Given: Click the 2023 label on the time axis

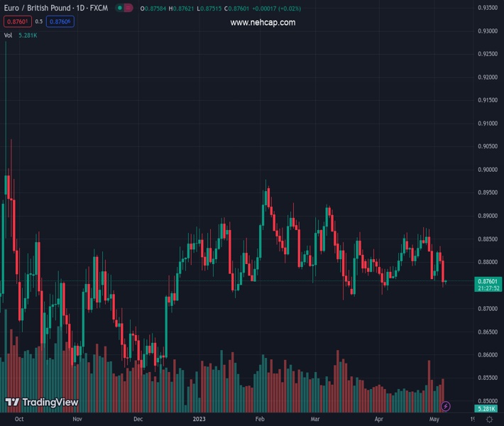Looking at the screenshot, I should (200, 420).
